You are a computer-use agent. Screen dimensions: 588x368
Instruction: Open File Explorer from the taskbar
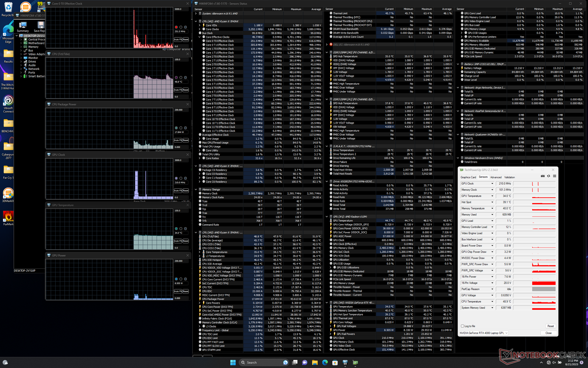point(315,362)
